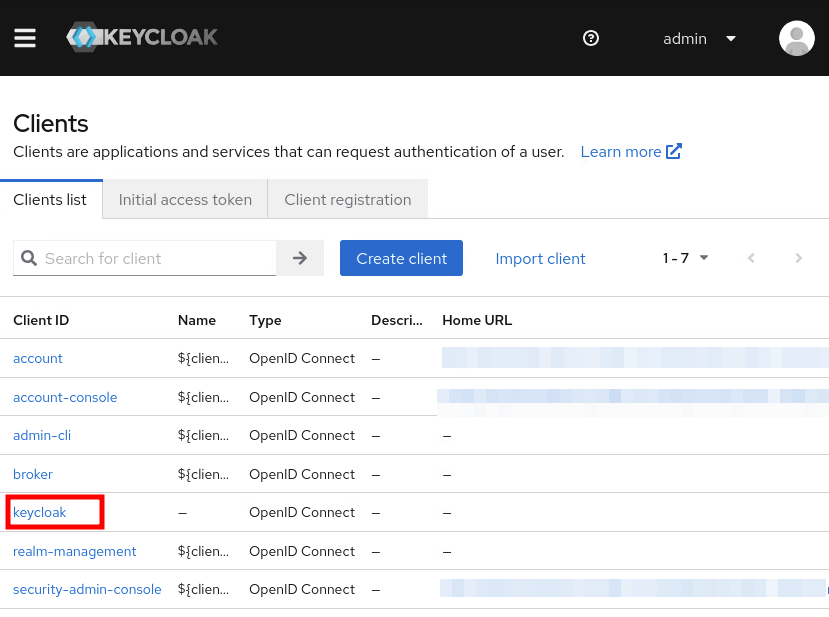This screenshot has height=617, width=829.
Task: Click the Client ID column header
Action: [41, 320]
